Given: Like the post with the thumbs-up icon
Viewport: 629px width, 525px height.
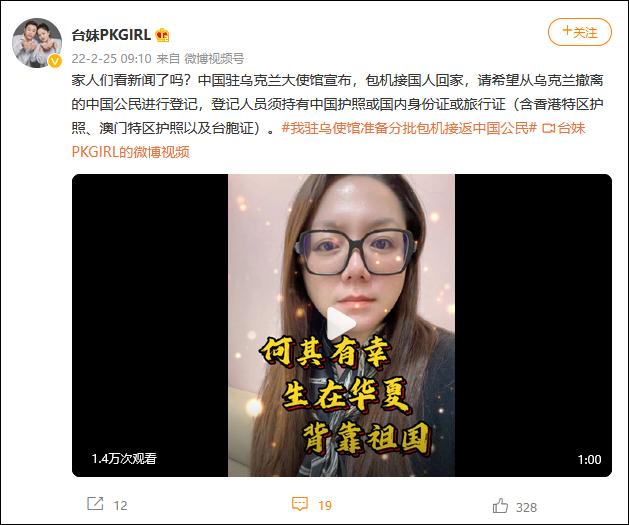Looking at the screenshot, I should coord(500,506).
